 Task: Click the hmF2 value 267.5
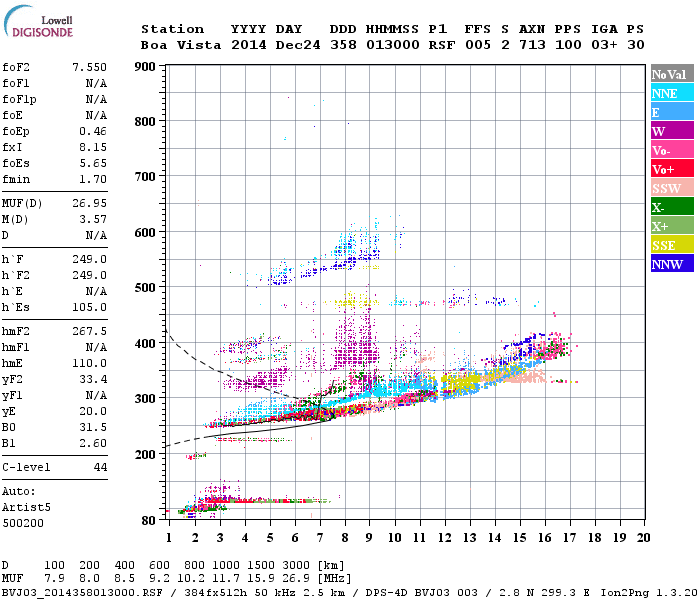(x=89, y=332)
